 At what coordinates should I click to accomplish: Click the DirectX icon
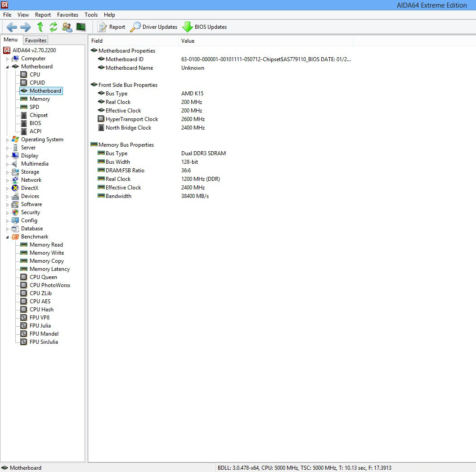pos(15,188)
